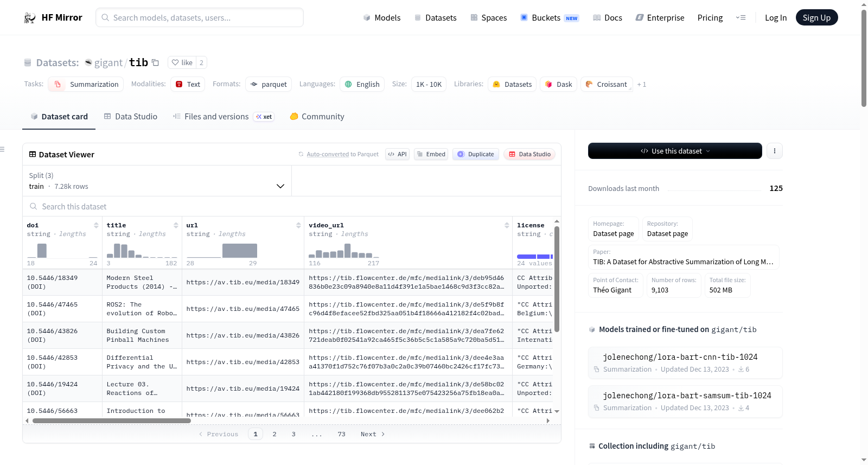868x465 pixels.
Task: Duplicate the dataset viewer
Action: pyautogui.click(x=475, y=154)
